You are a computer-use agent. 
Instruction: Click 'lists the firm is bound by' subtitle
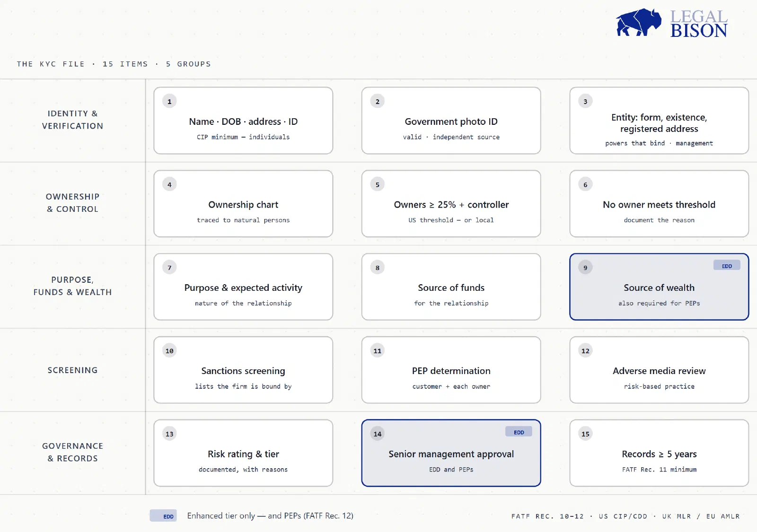click(243, 386)
